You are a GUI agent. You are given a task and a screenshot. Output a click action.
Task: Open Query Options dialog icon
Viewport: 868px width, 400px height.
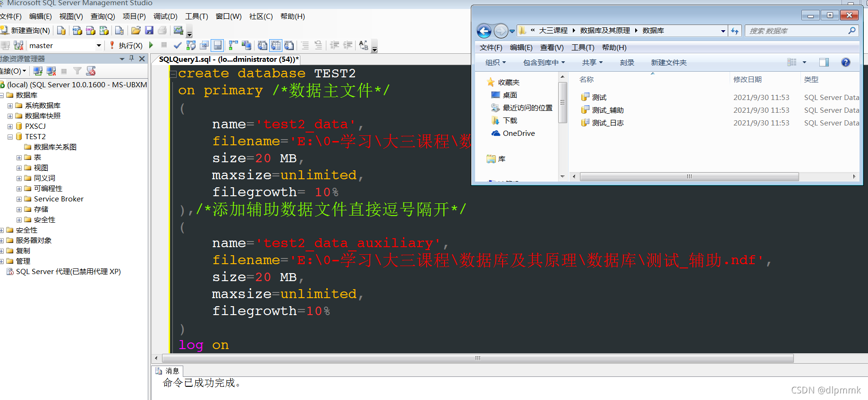tap(204, 45)
